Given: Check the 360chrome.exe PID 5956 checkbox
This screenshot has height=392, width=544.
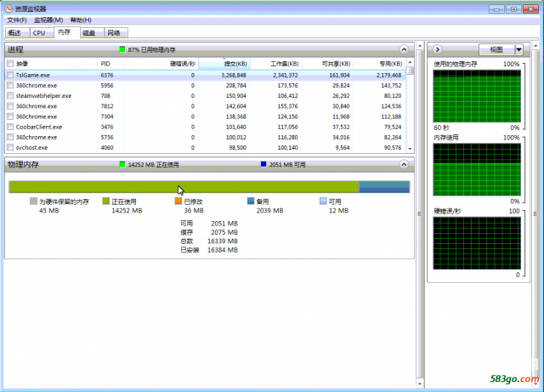Looking at the screenshot, I should (x=10, y=85).
